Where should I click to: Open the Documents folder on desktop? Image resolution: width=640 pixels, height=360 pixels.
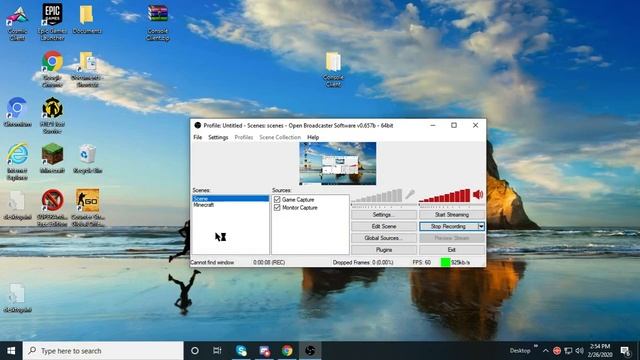[x=87, y=20]
